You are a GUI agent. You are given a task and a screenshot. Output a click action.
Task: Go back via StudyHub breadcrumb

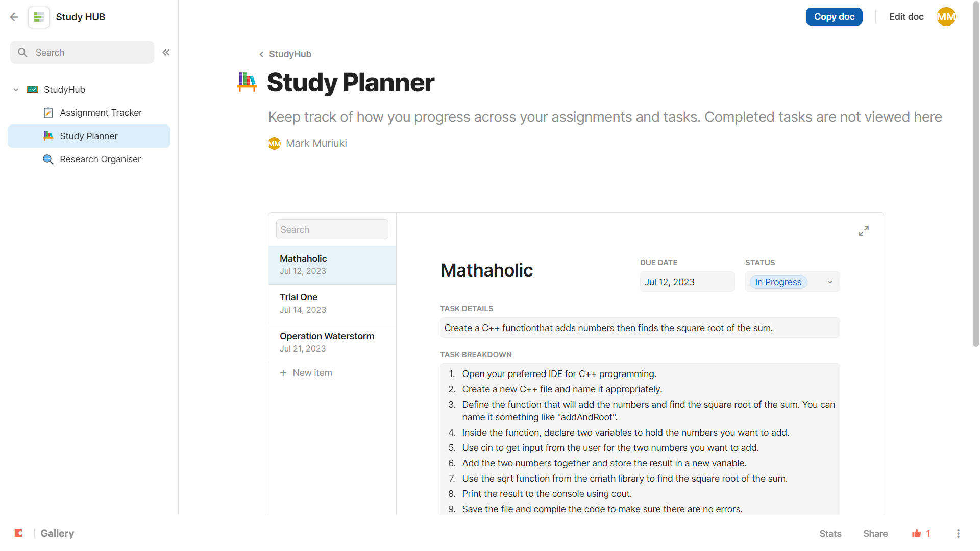click(285, 54)
